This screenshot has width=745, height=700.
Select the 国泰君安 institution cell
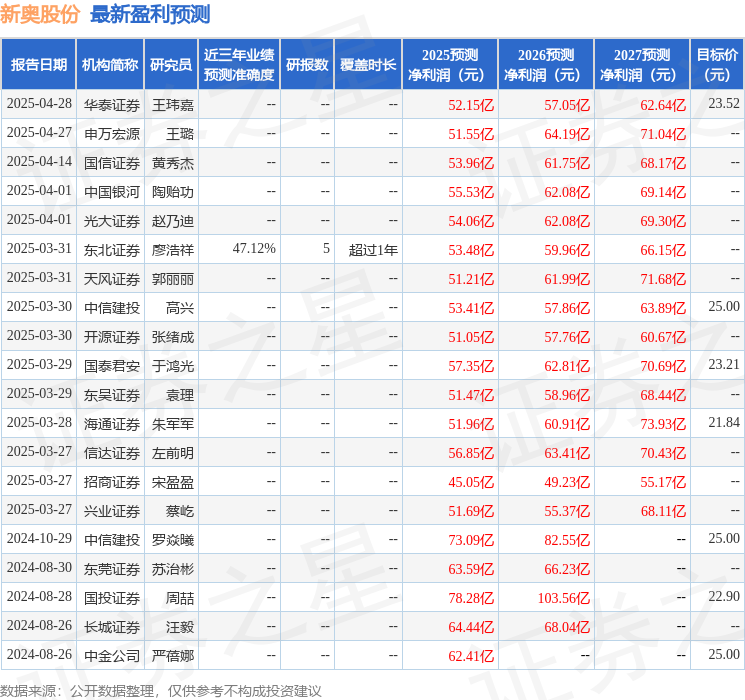coord(112,366)
